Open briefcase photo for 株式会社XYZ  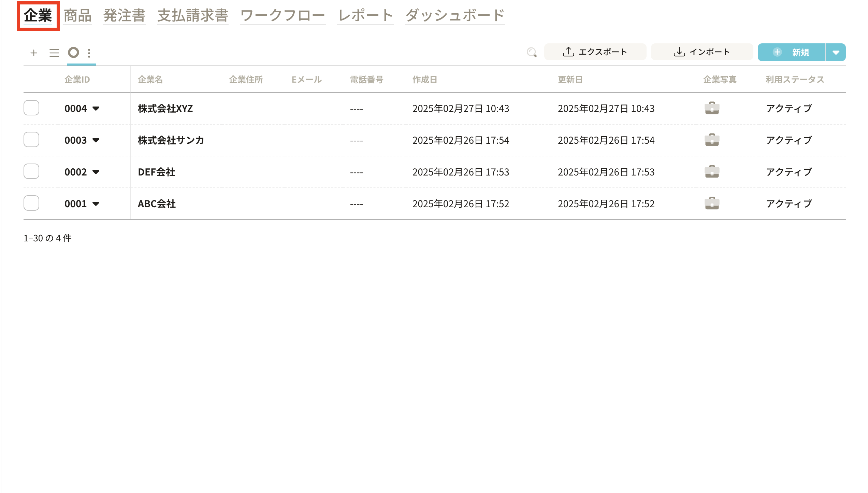(712, 108)
